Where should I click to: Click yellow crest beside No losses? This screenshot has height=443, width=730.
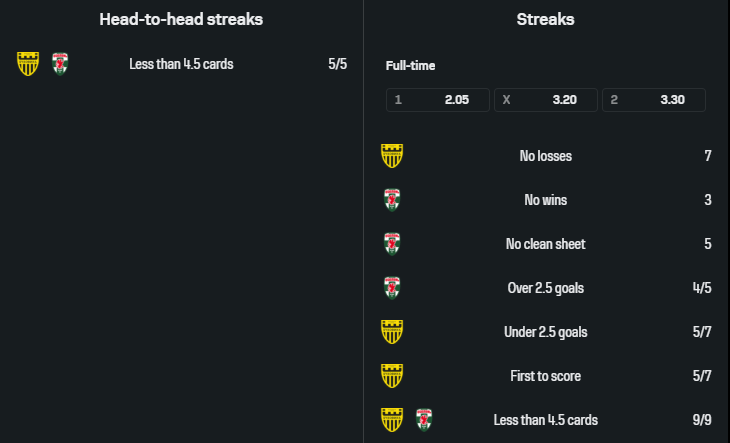392,155
